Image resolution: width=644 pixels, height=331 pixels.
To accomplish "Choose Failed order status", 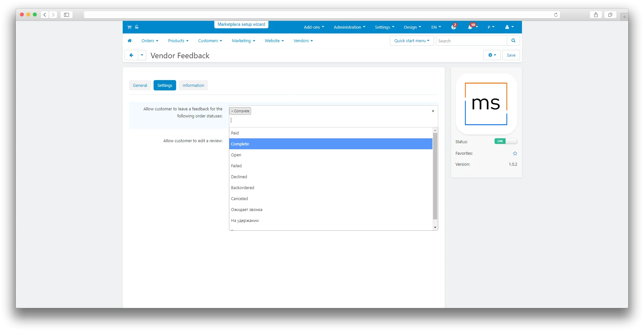I will click(331, 166).
